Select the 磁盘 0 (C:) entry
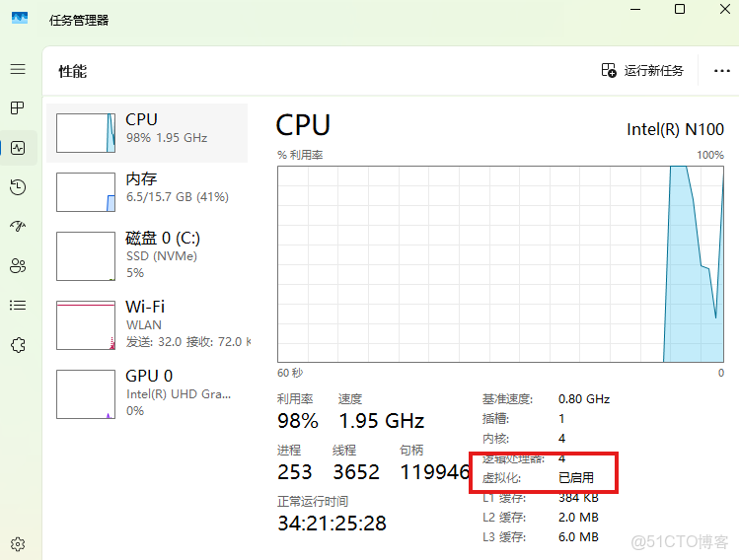739x560 pixels. (148, 255)
